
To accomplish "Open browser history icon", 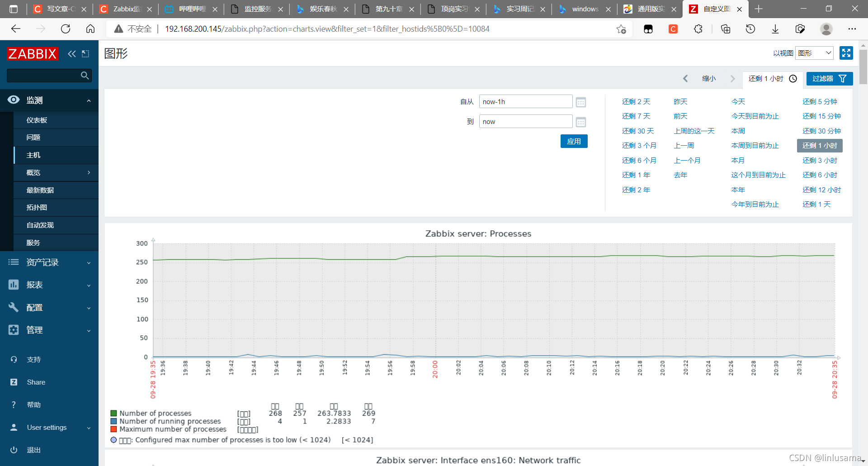I will [x=750, y=29].
